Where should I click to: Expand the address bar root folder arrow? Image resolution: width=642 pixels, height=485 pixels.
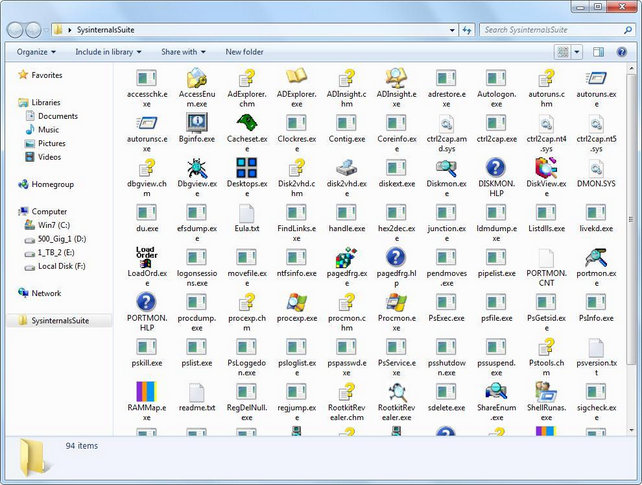click(70, 30)
